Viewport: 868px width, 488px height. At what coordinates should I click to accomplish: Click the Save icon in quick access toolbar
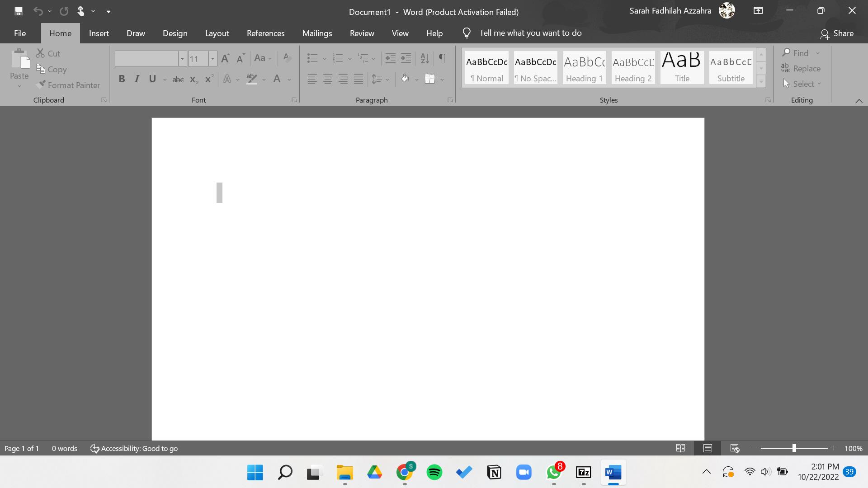pyautogui.click(x=19, y=11)
